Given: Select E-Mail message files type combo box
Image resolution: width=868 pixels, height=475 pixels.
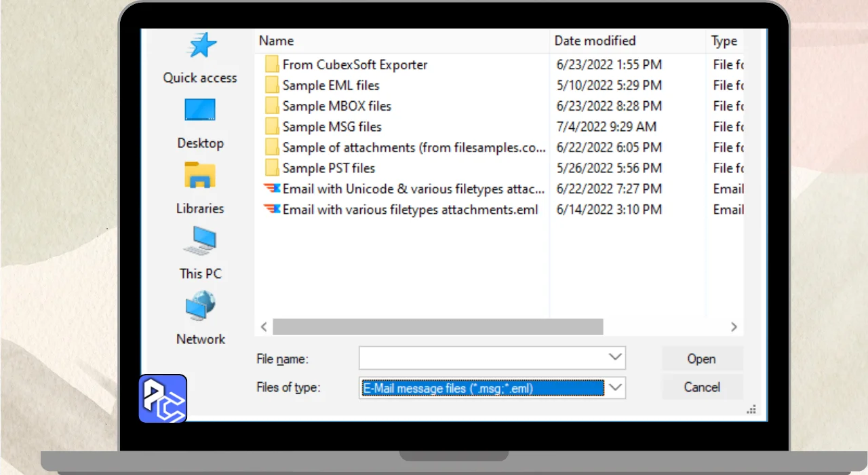Looking at the screenshot, I should tap(482, 388).
